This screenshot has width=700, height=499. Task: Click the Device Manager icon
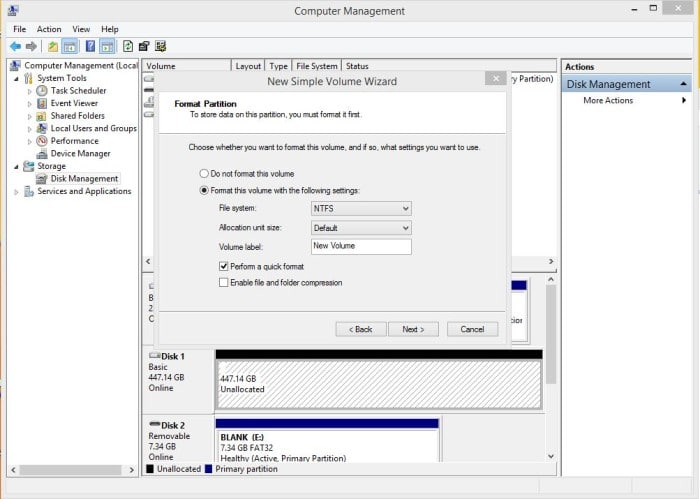(x=42, y=154)
